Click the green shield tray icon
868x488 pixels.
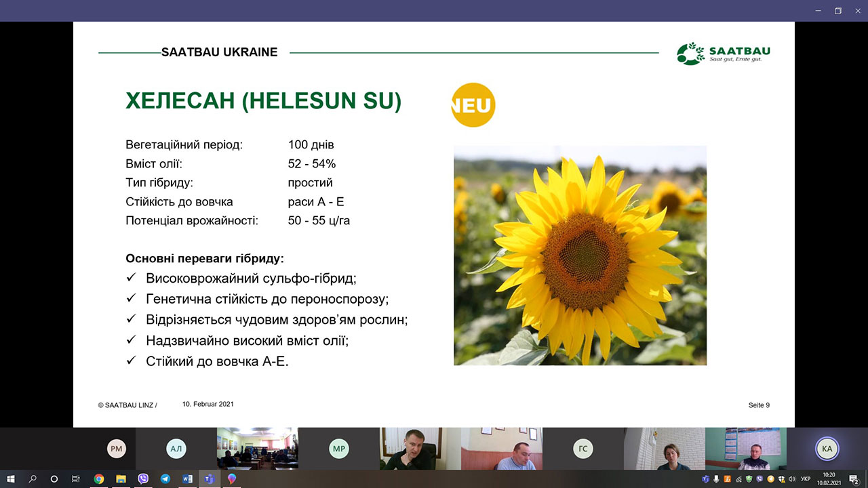point(749,479)
